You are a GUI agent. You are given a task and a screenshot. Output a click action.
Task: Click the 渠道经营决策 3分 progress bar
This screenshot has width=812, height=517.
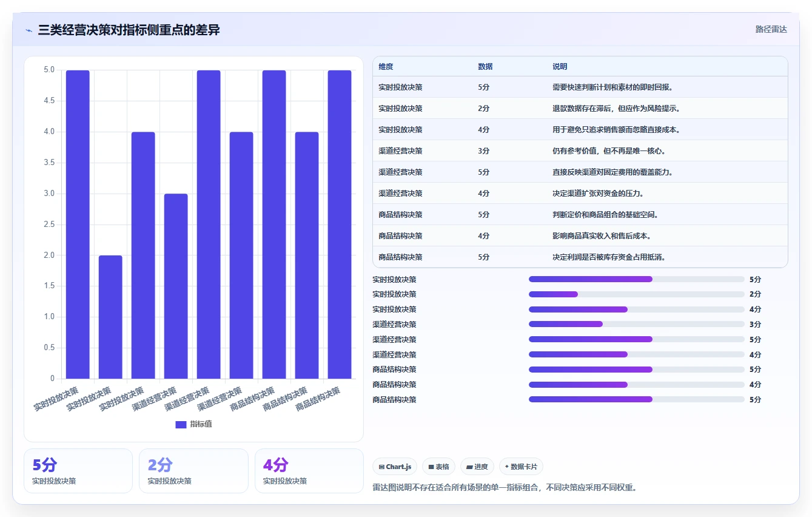coord(636,324)
